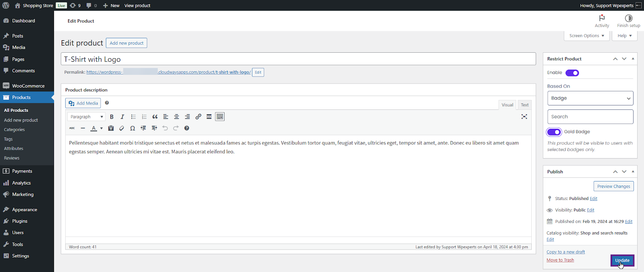This screenshot has width=644, height=272.
Task: Open the text color picker arrow
Action: coord(101,128)
